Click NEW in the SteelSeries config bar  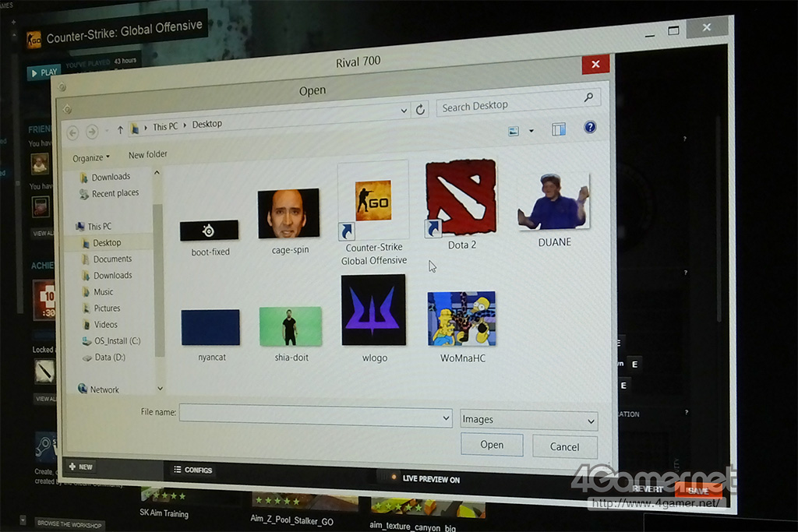coord(81,467)
